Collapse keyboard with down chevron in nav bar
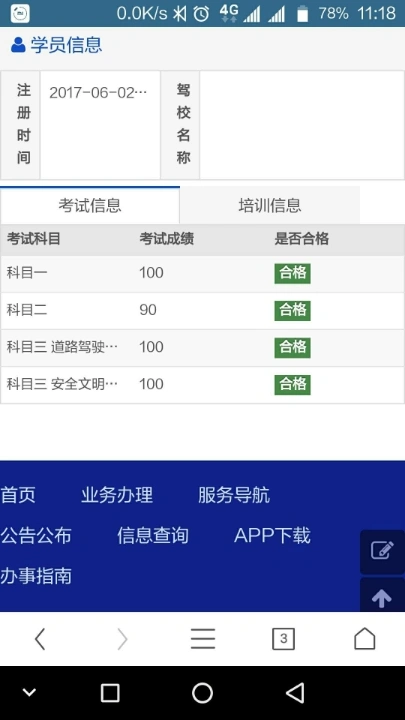This screenshot has width=405, height=720. point(29,692)
